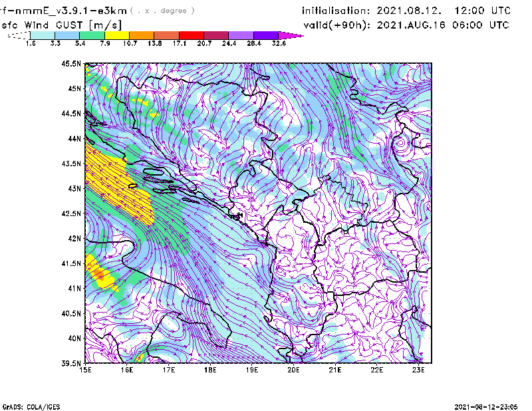532x411 pixels.
Task: Click the orange 10.7–13.8 legend swatch
Action: point(142,35)
